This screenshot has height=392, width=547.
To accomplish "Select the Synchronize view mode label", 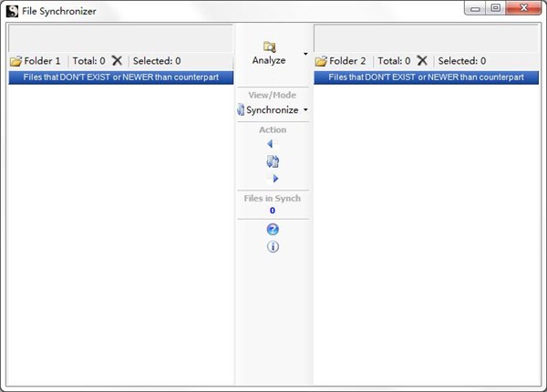I will click(x=272, y=110).
